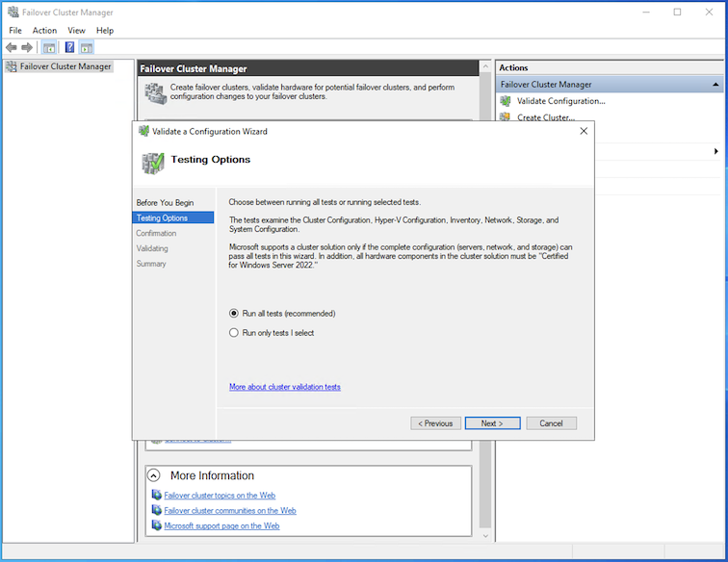Image resolution: width=728 pixels, height=562 pixels.
Task: Click the Failover Cluster Manager title bar icon
Action: [13, 13]
